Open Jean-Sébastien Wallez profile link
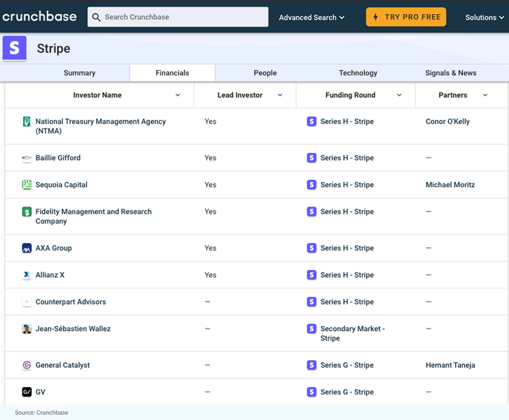Viewport: 509px width, 420px height. pyautogui.click(x=73, y=329)
